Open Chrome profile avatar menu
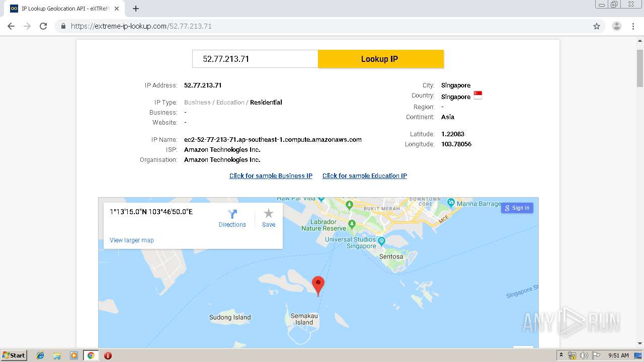This screenshot has height=362, width=644. pos(617,26)
